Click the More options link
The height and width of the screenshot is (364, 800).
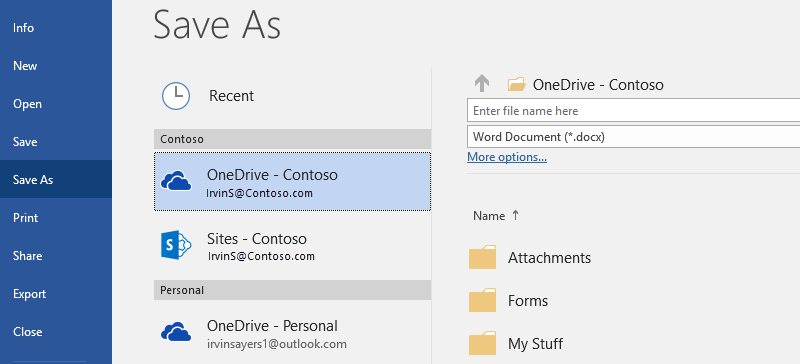pos(507,157)
